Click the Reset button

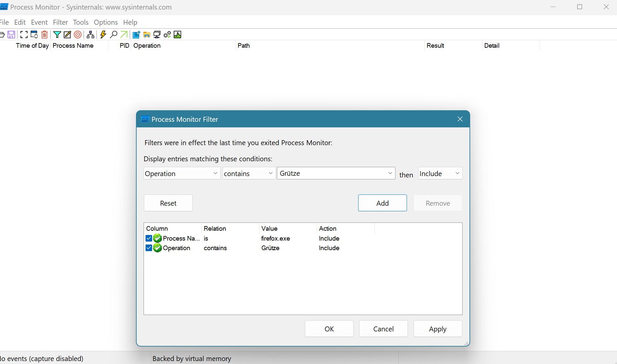tap(168, 203)
